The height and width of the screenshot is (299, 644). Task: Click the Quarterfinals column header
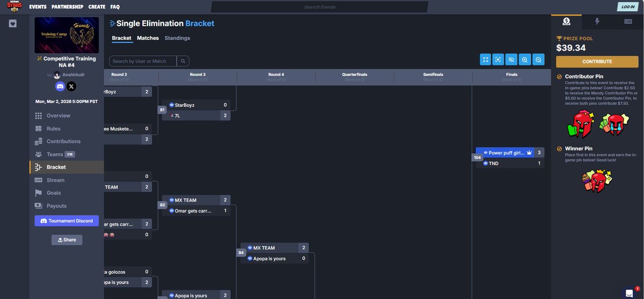tap(354, 76)
